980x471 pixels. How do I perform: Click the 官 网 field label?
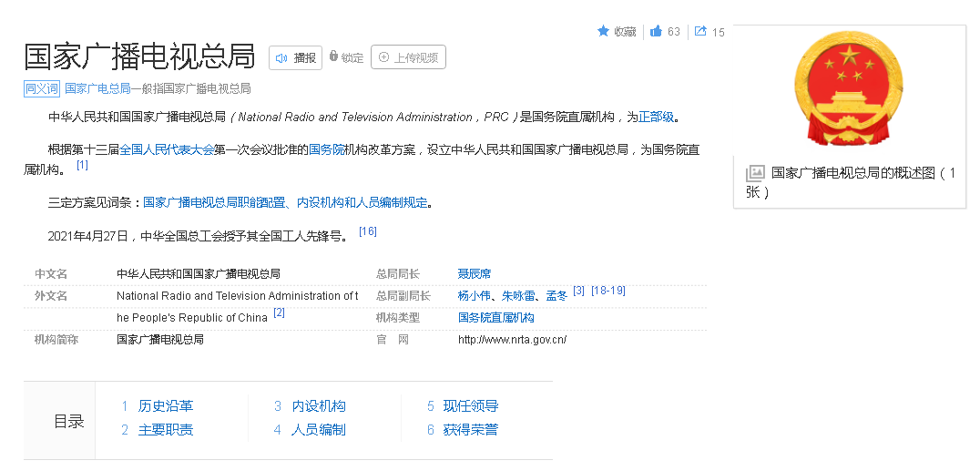(393, 340)
